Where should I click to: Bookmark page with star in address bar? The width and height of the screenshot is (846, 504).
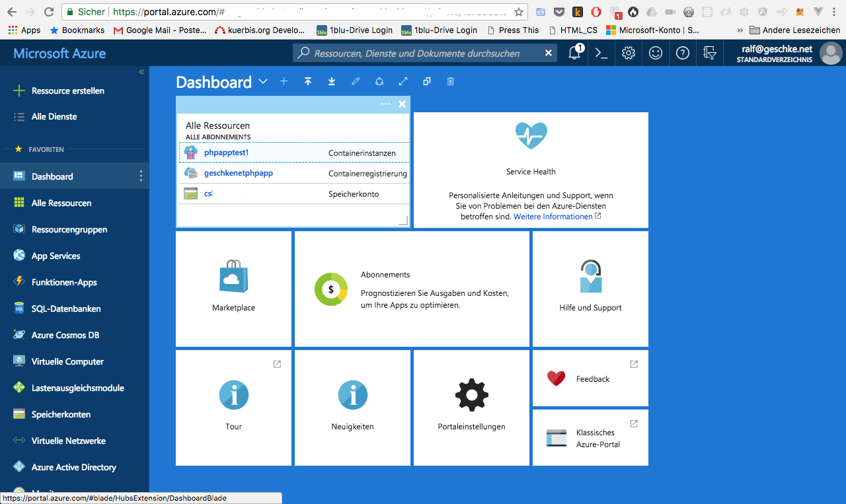coord(519,12)
